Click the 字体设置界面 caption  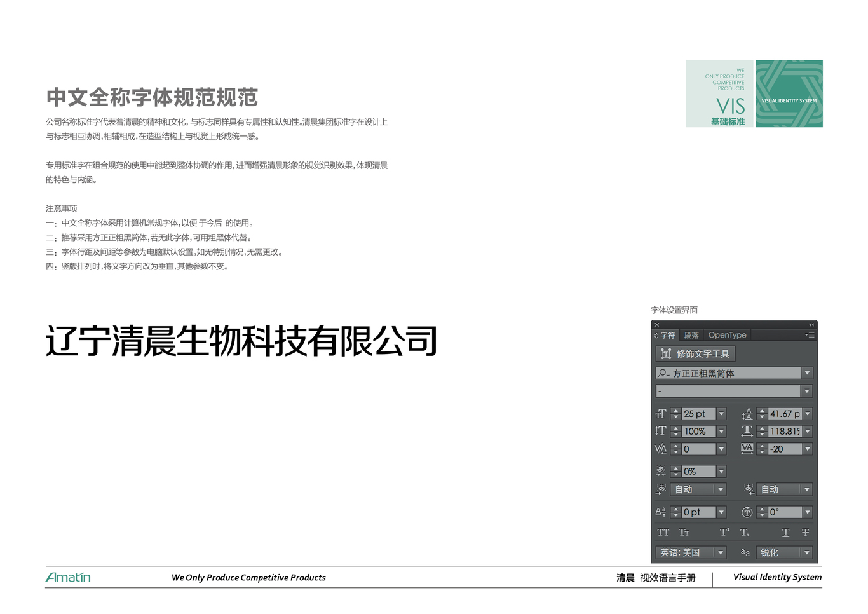tap(674, 310)
